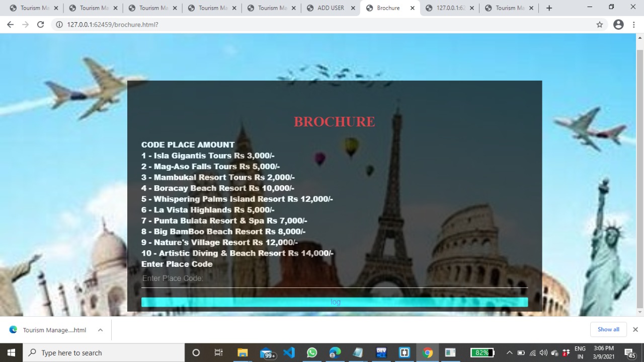Close the Brochure tab

pyautogui.click(x=412, y=8)
